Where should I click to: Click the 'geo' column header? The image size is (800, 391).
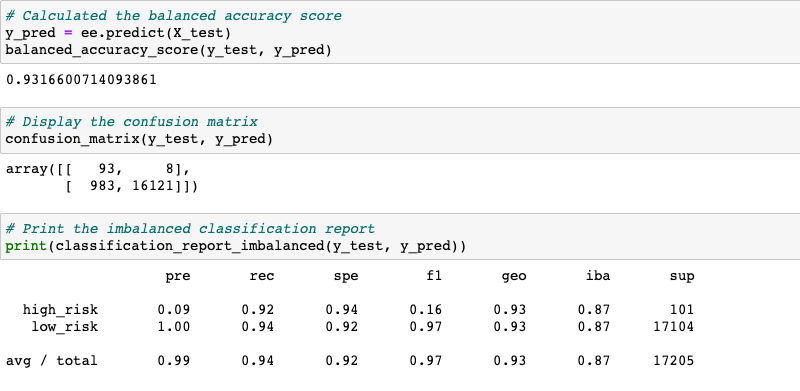513,277
